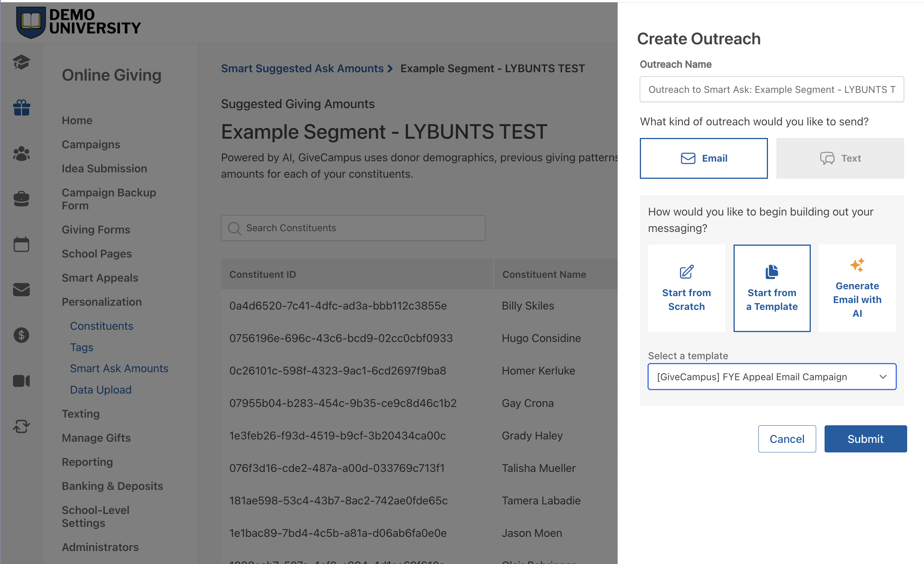Click the Cancel button
The width and height of the screenshot is (924, 564).
787,439
